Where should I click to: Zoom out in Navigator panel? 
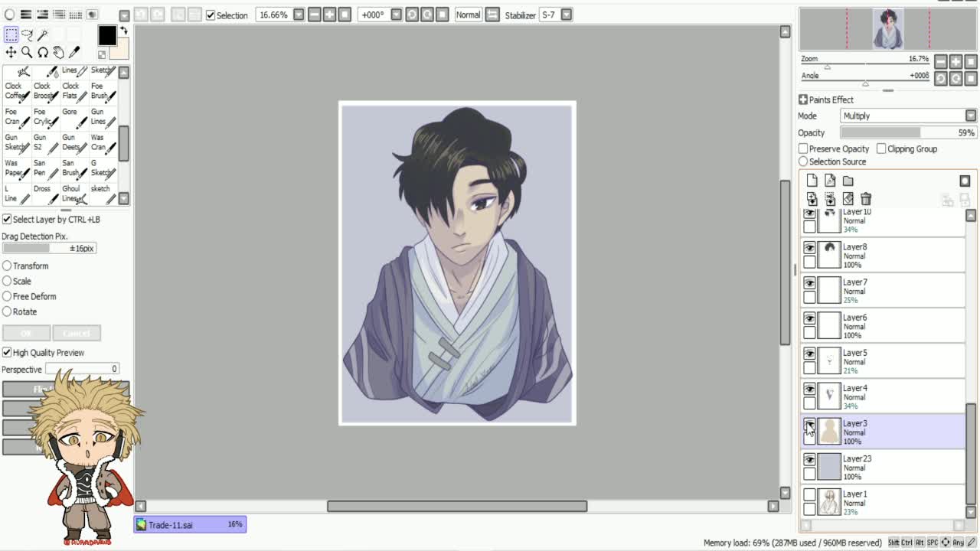(940, 62)
